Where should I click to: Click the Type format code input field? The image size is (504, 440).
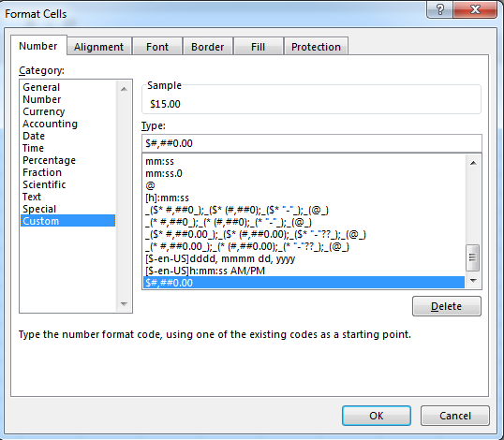tap(312, 143)
